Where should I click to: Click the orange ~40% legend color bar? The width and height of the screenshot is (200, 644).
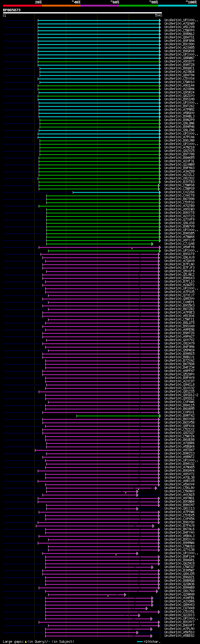61,6
